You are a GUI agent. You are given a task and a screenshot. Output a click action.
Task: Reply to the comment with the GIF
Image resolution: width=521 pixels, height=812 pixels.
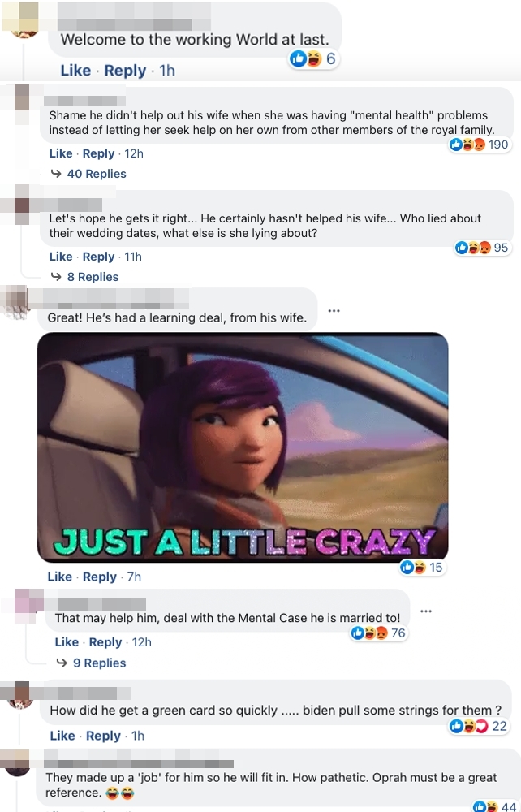(x=99, y=577)
